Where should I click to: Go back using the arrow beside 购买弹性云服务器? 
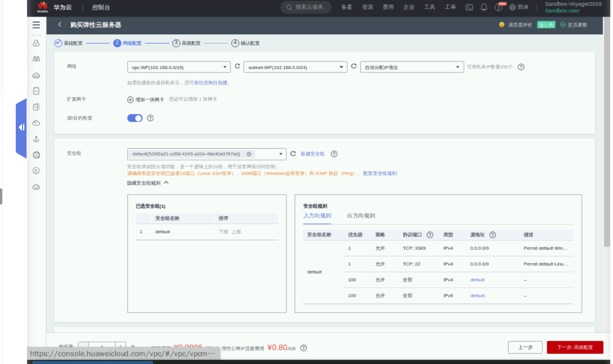point(60,25)
